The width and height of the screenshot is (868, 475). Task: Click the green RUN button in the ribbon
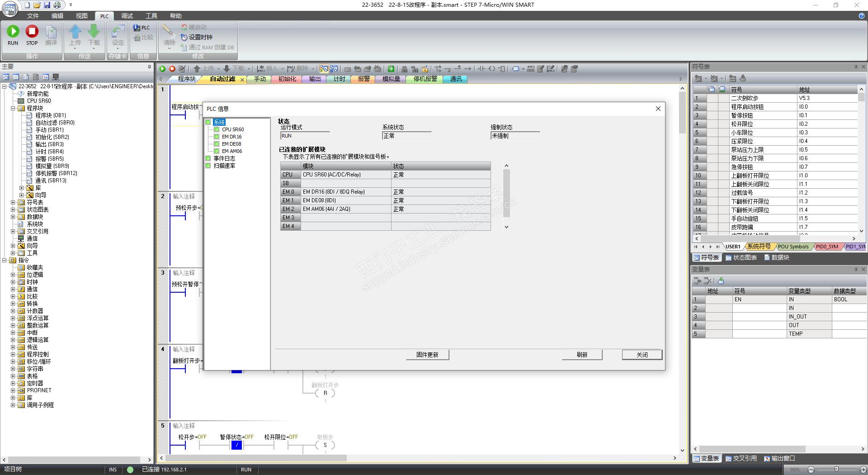pos(13,35)
